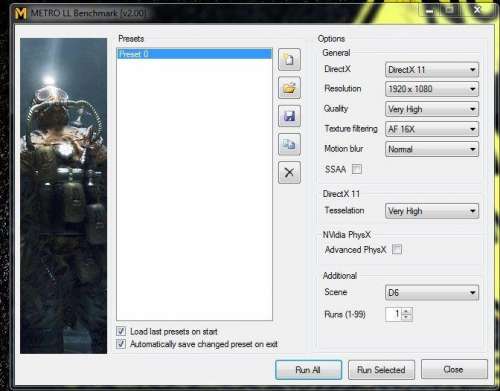Open the Texture filtering AF 16X dropdown
The width and height of the screenshot is (500, 391).
432,129
